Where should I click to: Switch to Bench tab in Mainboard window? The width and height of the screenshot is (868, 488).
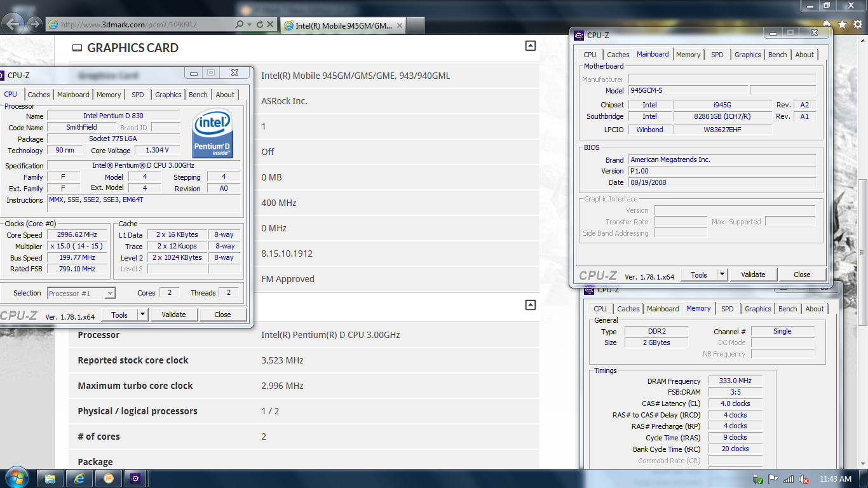[x=778, y=55]
